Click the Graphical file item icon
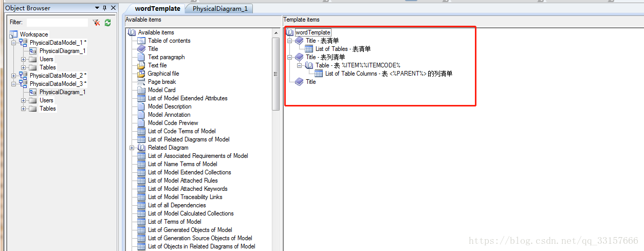This screenshot has width=644, height=251. pos(141,74)
